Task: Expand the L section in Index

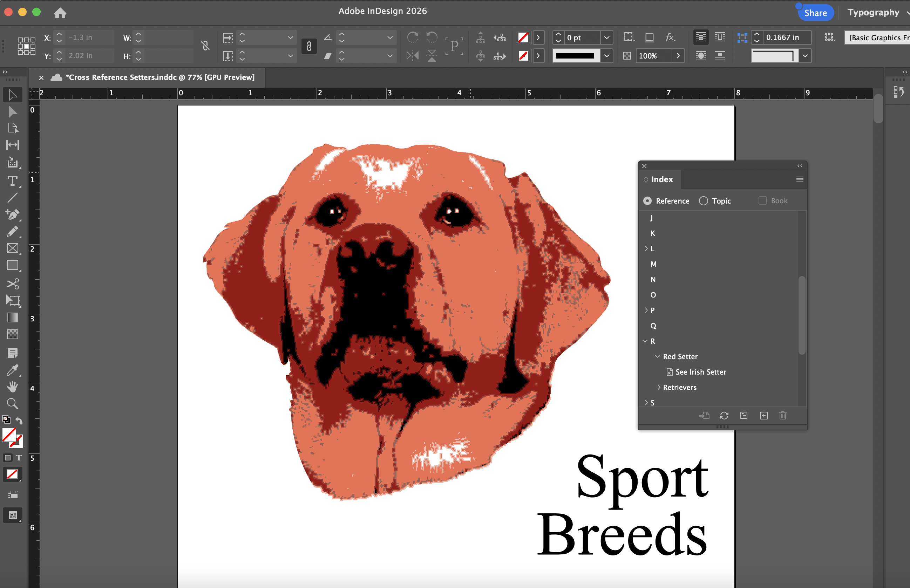Action: pyautogui.click(x=646, y=248)
